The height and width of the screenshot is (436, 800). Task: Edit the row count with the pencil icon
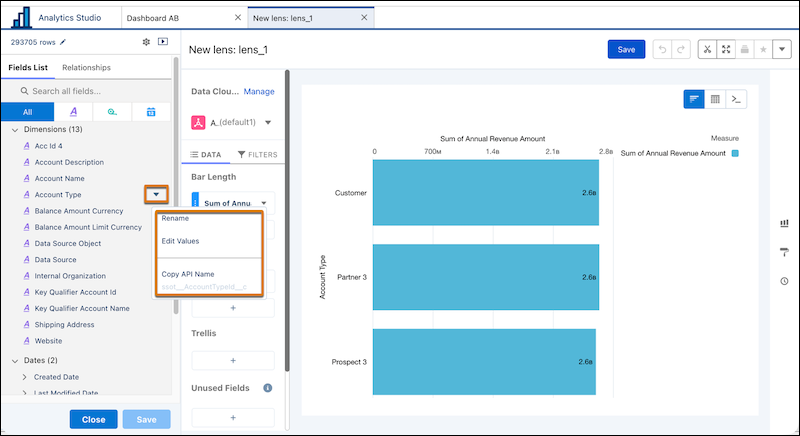(x=63, y=42)
